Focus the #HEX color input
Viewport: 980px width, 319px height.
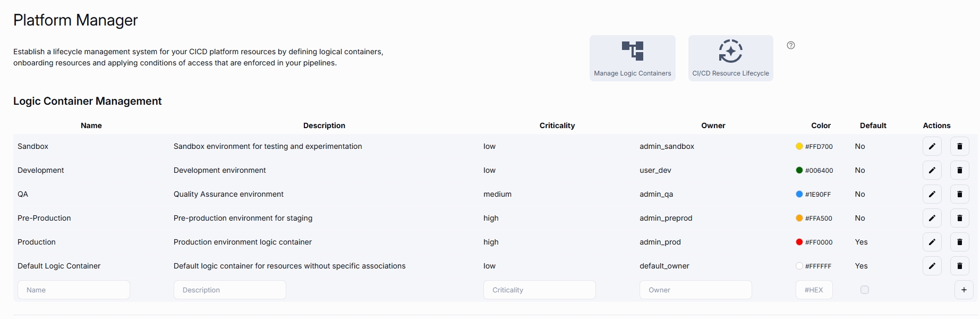pos(814,290)
